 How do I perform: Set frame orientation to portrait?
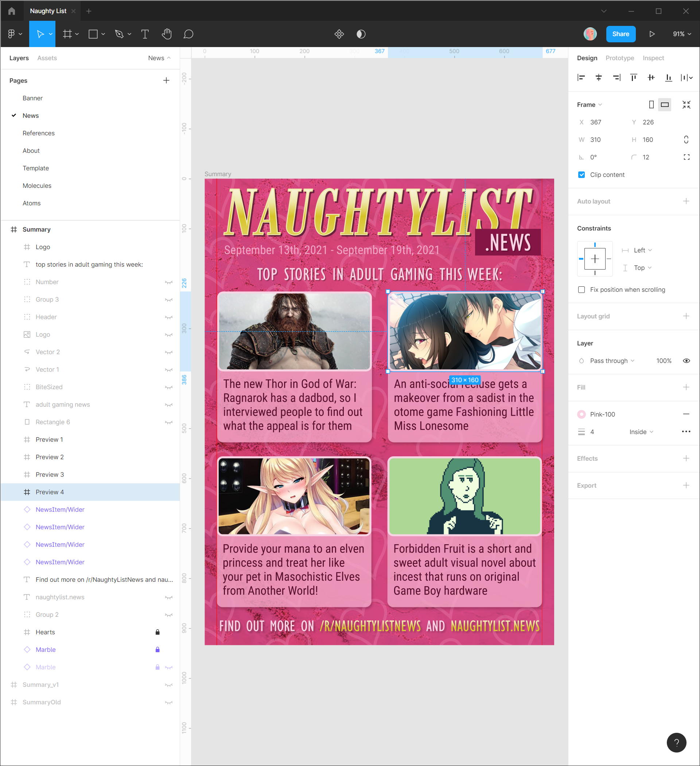tap(651, 104)
